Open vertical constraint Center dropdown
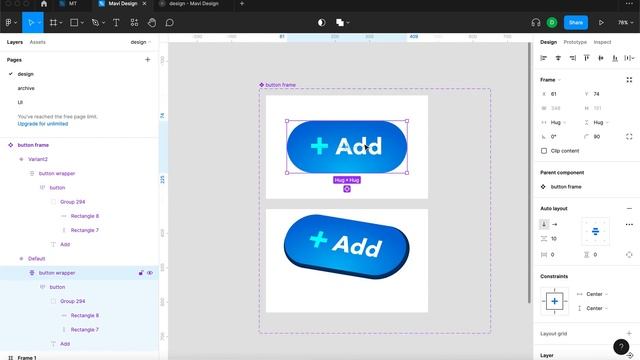Screen dimensions: 640x360 pos(597,308)
